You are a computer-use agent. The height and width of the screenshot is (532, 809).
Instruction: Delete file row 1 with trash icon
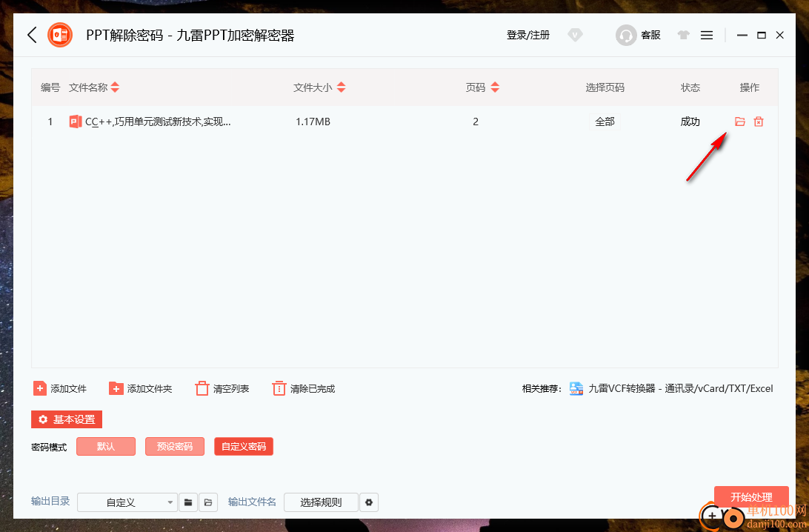(x=759, y=122)
